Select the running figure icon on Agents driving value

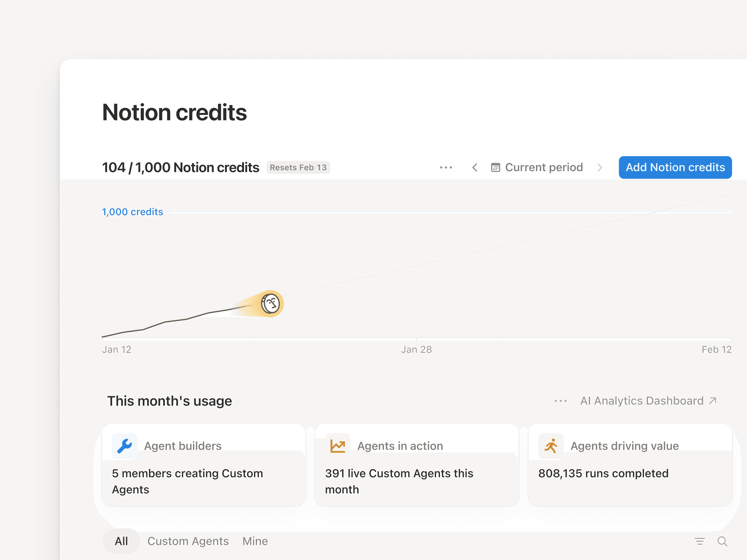click(x=551, y=445)
